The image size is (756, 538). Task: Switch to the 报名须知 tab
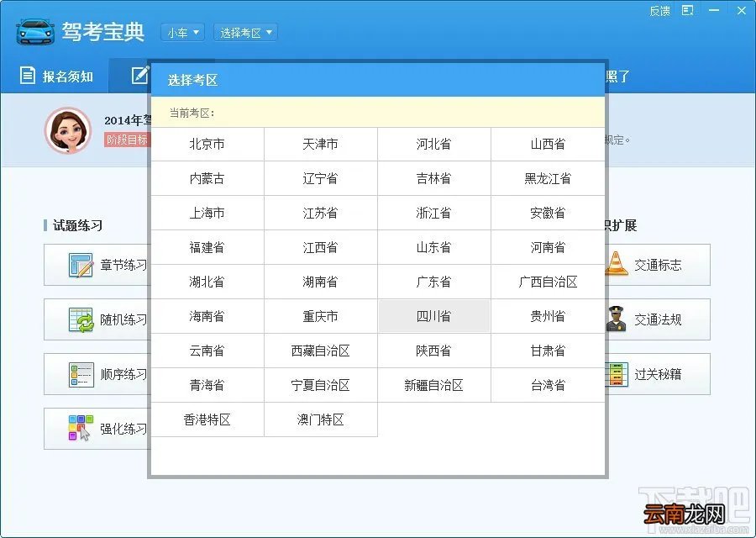56,76
